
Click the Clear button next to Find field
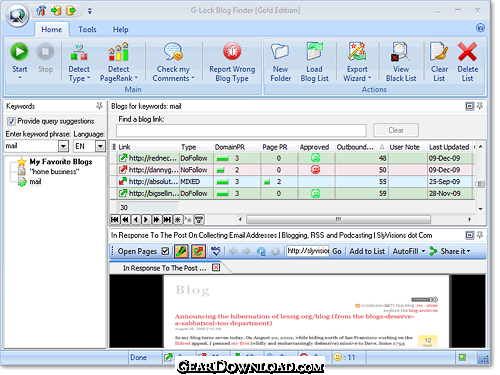point(396,130)
